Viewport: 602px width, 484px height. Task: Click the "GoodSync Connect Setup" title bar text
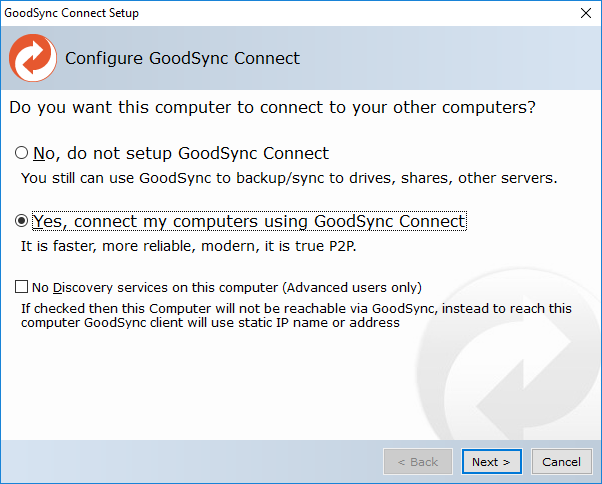point(72,13)
